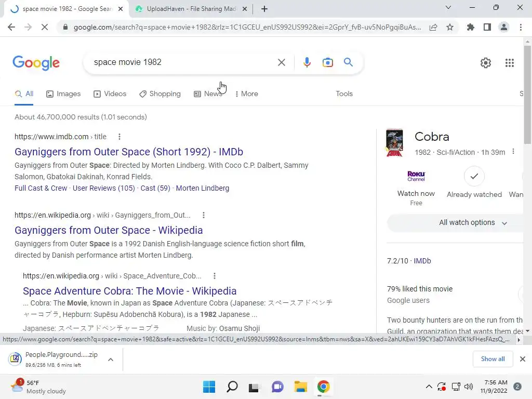
Task: Click the page vertical scrollbar thumb
Action: (527, 95)
